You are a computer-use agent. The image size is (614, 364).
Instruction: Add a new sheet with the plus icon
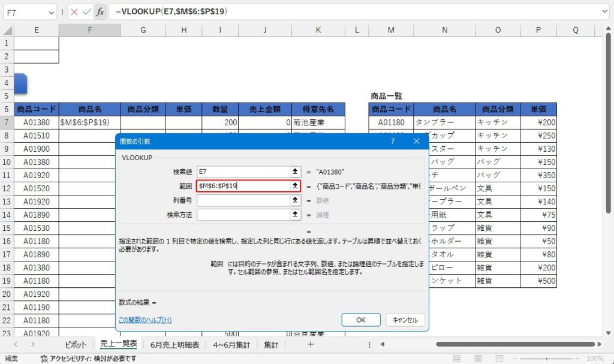click(310, 344)
